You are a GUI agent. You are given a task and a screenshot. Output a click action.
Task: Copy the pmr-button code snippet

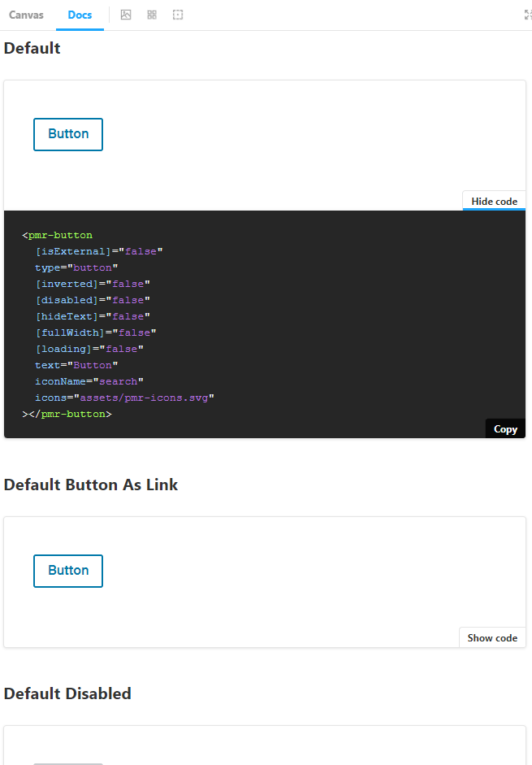(x=505, y=428)
